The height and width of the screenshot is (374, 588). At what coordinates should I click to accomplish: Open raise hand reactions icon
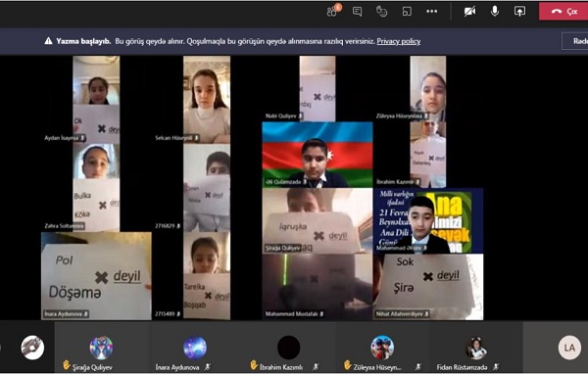pyautogui.click(x=382, y=12)
